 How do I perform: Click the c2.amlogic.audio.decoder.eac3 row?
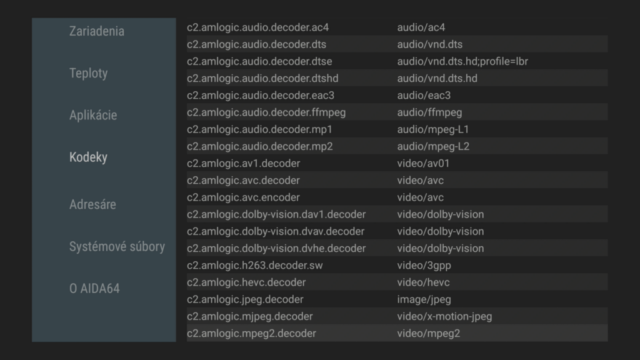pos(397,95)
